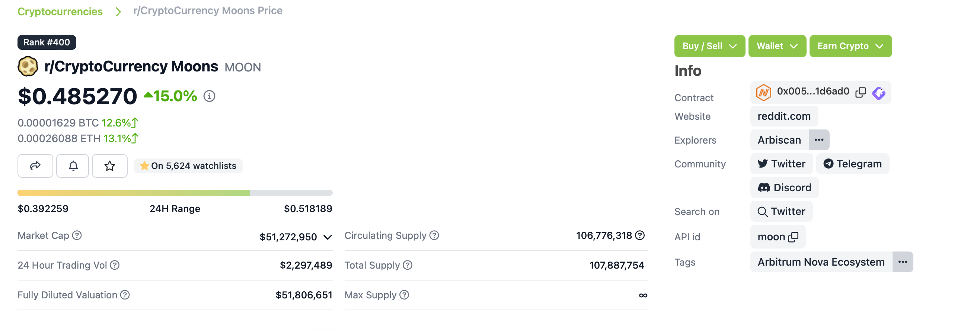Click the Circulating Supply value info icon
This screenshot has height=330, width=980.
pos(640,236)
